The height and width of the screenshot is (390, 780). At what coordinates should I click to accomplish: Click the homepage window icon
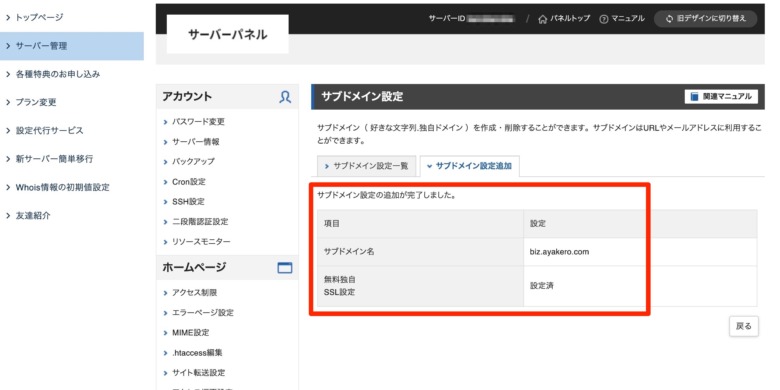pos(285,268)
